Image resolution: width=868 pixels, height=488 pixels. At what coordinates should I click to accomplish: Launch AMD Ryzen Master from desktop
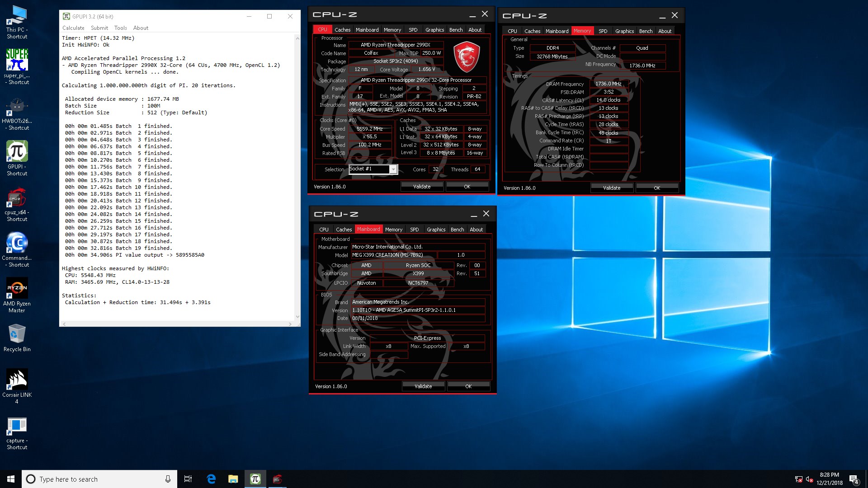click(17, 296)
